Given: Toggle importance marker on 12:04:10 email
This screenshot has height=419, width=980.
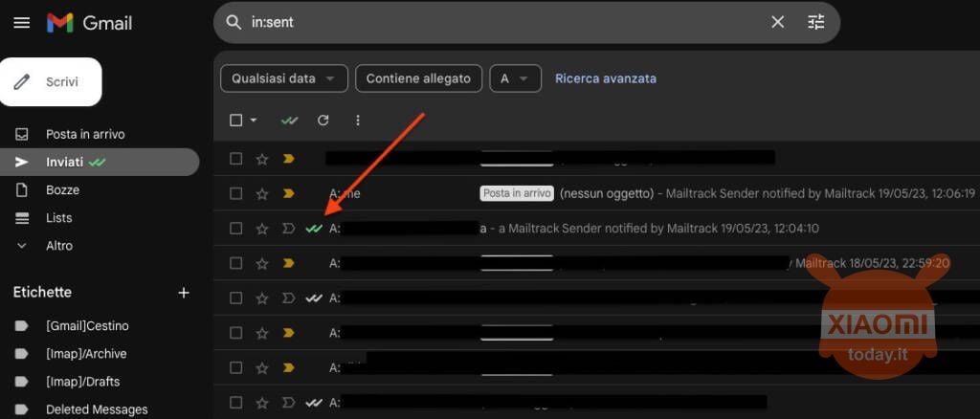Looking at the screenshot, I should point(288,229).
